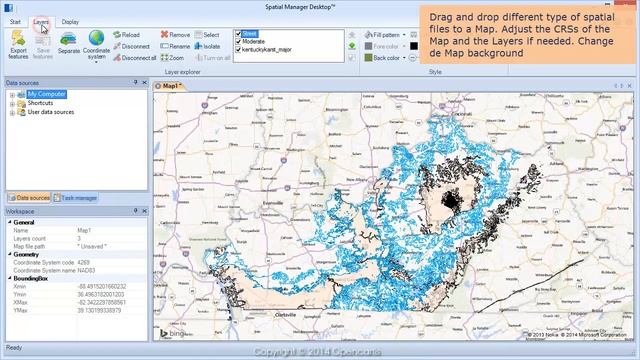The height and width of the screenshot is (360, 640).
Task: Open the Coordinate system dropdown arrow
Action: 96,62
